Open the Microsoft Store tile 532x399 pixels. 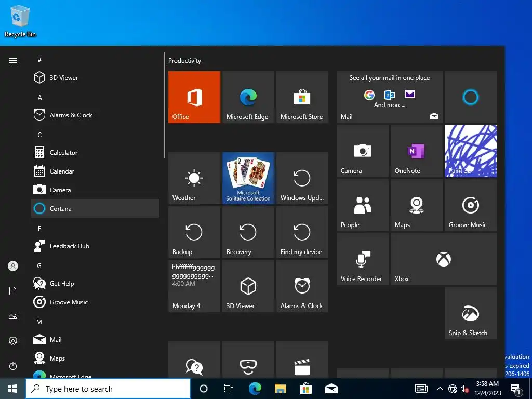coord(302,97)
